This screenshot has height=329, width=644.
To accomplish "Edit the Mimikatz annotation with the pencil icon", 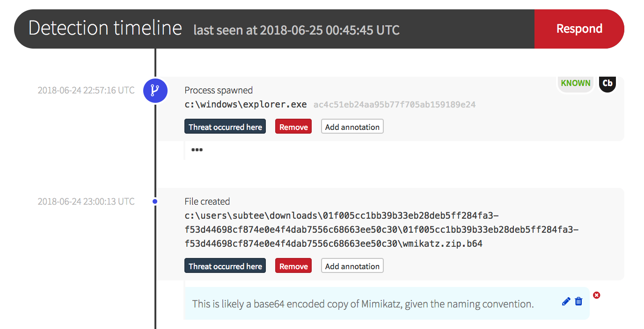I will tap(566, 301).
